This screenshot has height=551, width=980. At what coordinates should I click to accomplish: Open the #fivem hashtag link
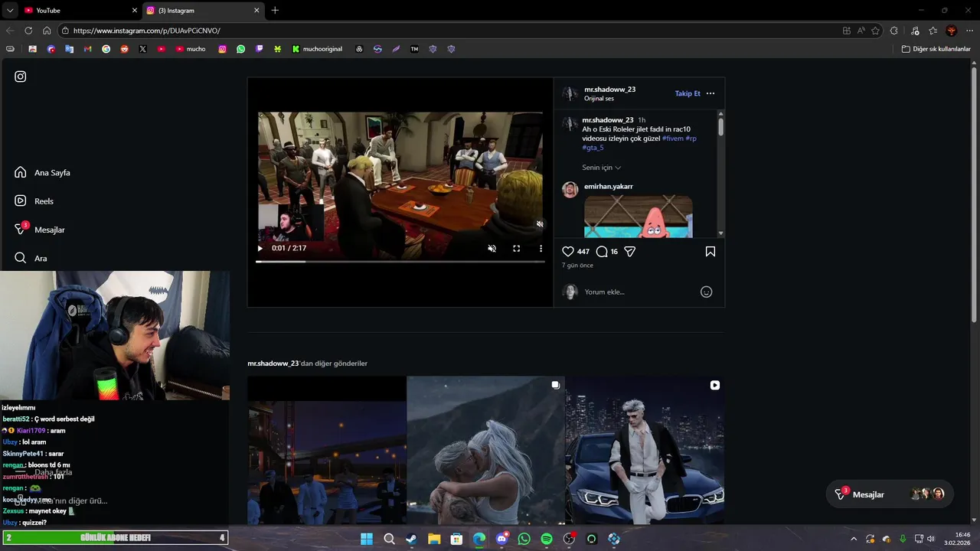pyautogui.click(x=672, y=139)
